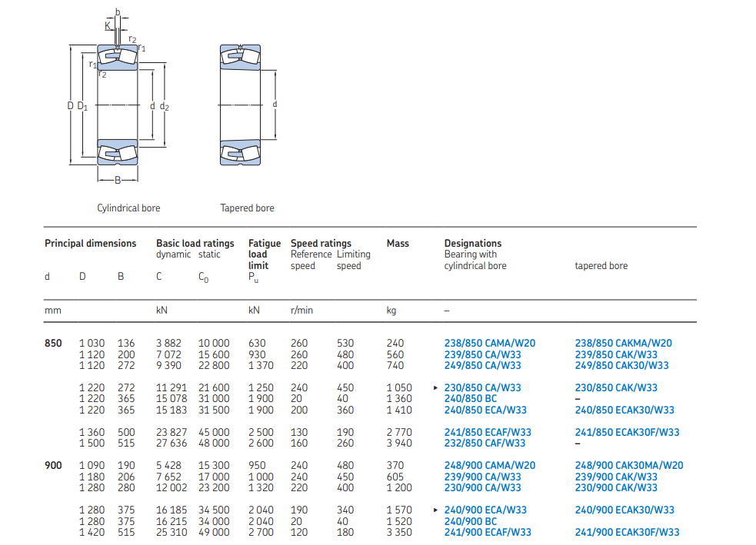Open the 232/850 CAF/W33 designation link

pos(485,443)
